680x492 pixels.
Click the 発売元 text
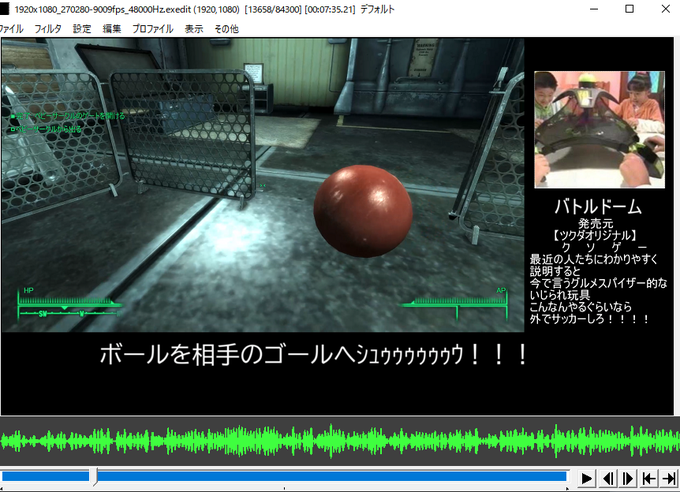[x=596, y=224]
